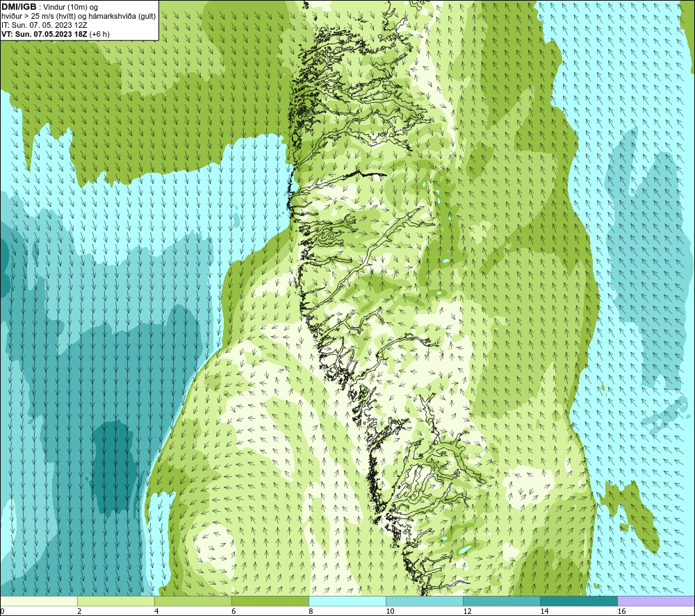
Task: Click the legend scale label '4'
Action: [156, 612]
